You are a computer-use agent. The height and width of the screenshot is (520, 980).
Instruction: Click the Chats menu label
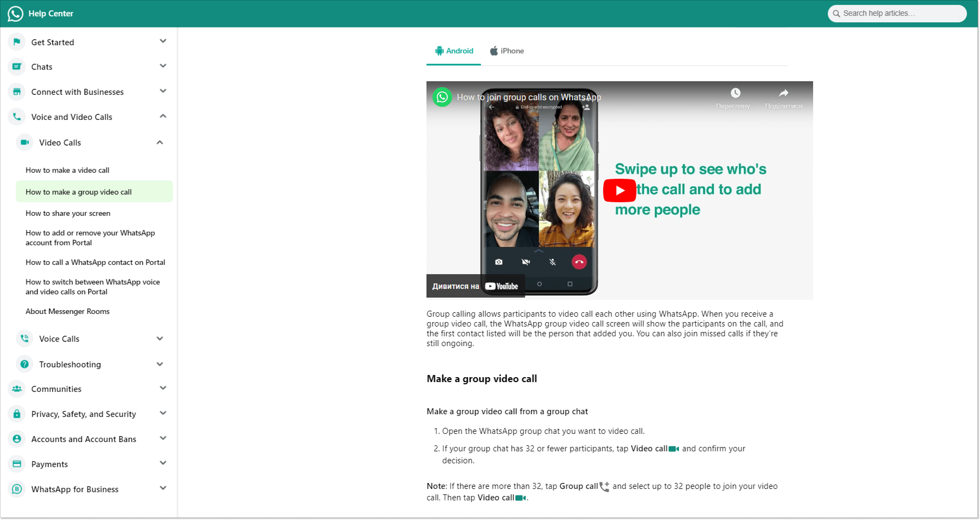pos(41,67)
